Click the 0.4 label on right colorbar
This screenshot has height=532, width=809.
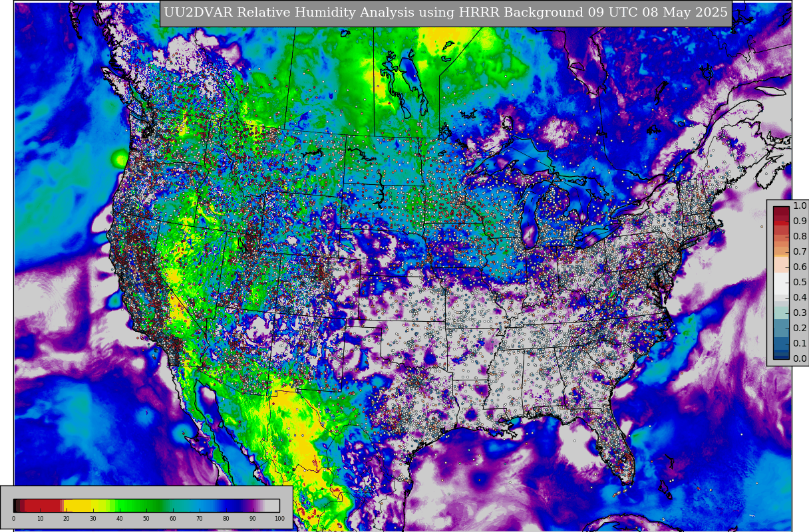800,298
